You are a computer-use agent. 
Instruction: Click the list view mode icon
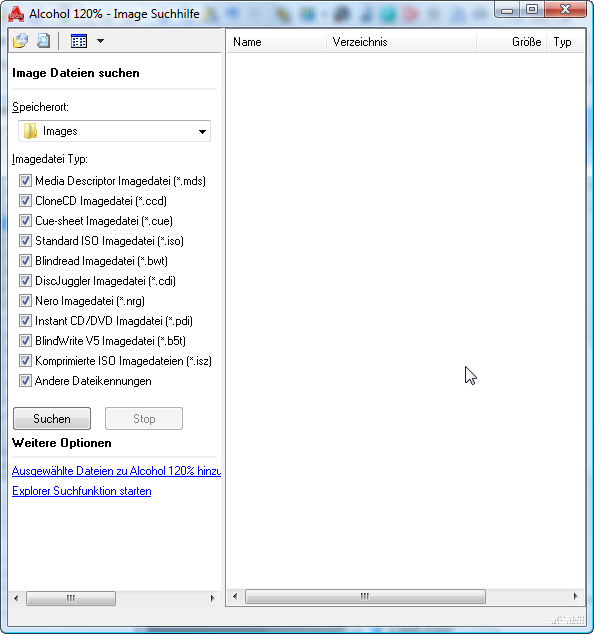(x=79, y=41)
